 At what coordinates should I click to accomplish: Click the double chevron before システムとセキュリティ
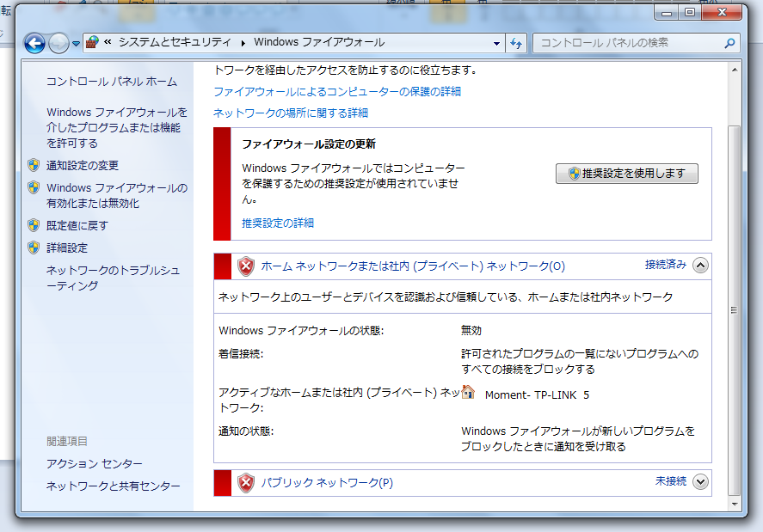point(108,42)
